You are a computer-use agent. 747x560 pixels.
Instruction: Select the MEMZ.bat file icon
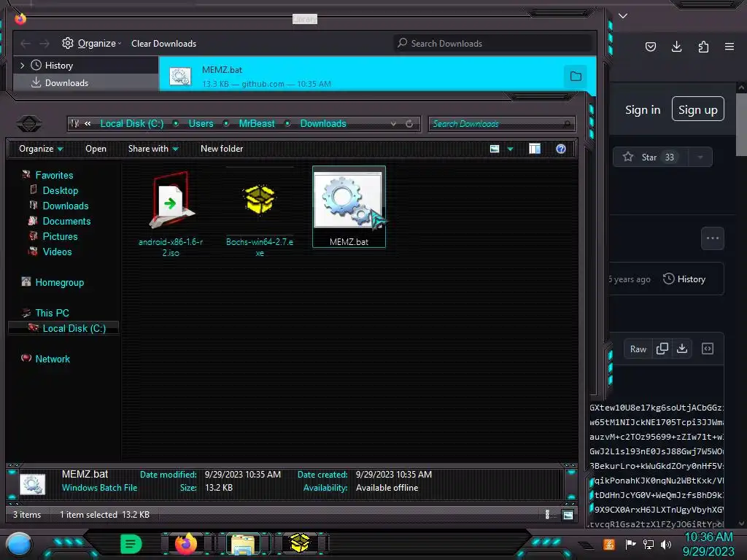pos(349,206)
